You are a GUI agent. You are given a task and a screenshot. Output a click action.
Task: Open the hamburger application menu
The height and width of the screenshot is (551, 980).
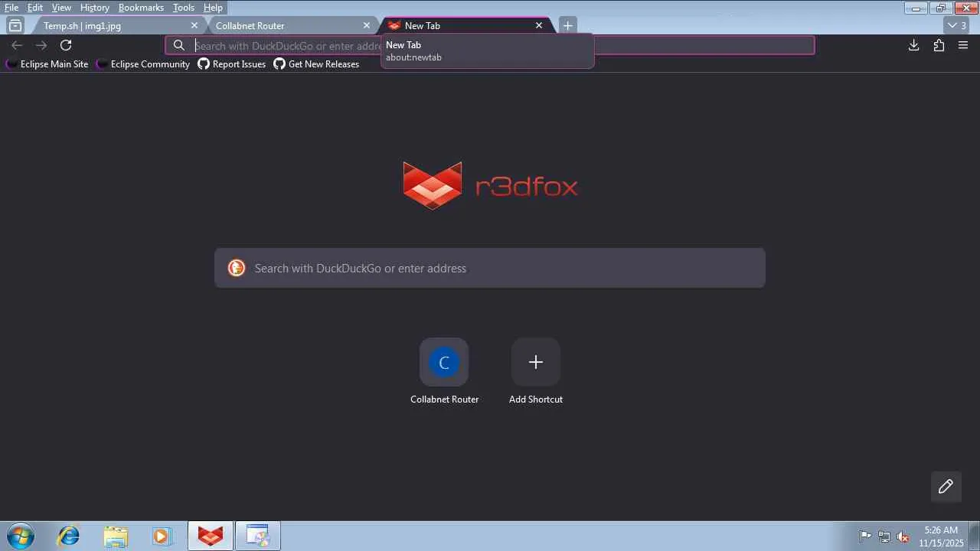963,45
